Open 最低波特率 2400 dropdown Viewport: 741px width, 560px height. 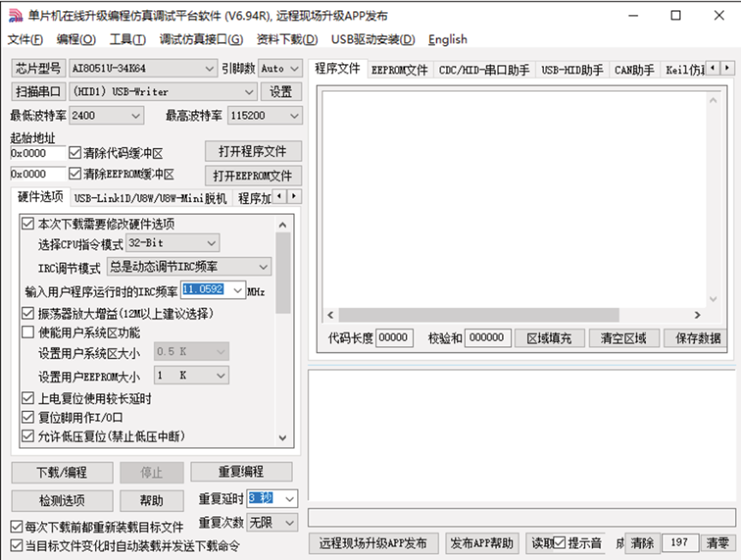point(106,116)
